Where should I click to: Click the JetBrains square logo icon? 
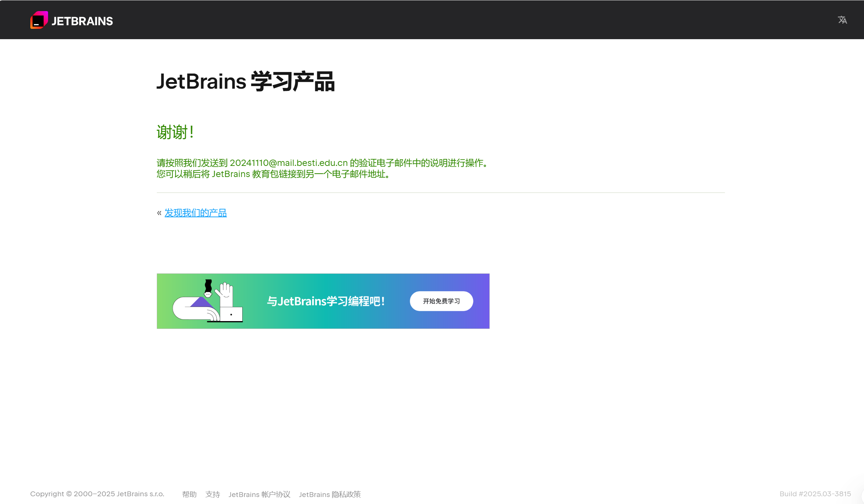point(39,20)
